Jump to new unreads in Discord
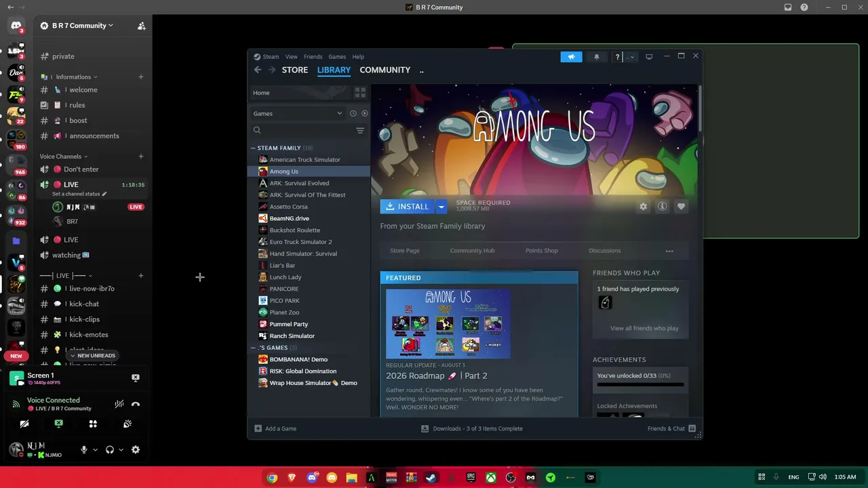868x488 pixels. [93, 356]
